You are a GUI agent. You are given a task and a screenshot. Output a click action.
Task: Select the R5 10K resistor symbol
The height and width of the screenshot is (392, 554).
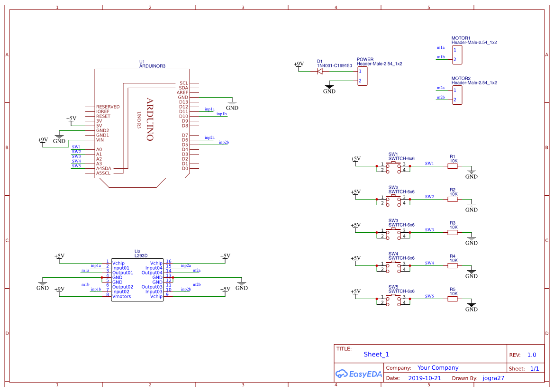pyautogui.click(x=453, y=299)
